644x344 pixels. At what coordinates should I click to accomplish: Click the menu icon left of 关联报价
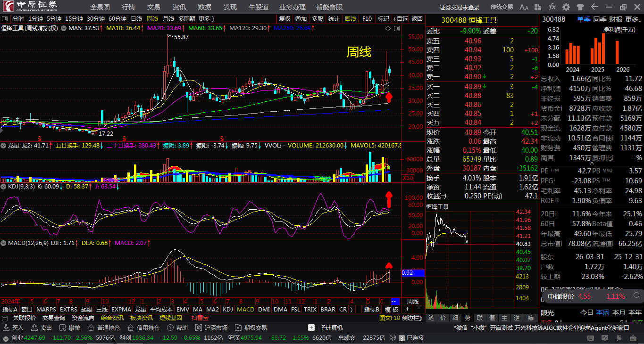pyautogui.click(x=6, y=318)
